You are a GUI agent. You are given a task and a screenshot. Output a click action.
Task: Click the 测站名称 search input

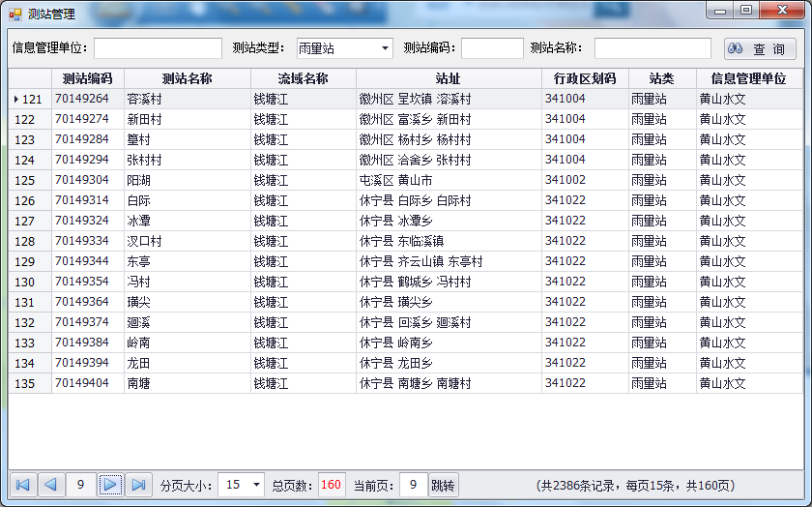652,48
